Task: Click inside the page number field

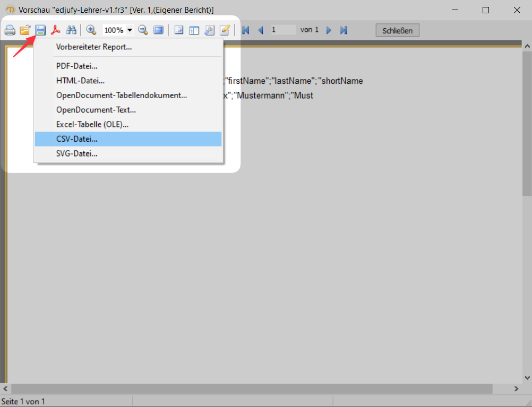Action: (284, 30)
